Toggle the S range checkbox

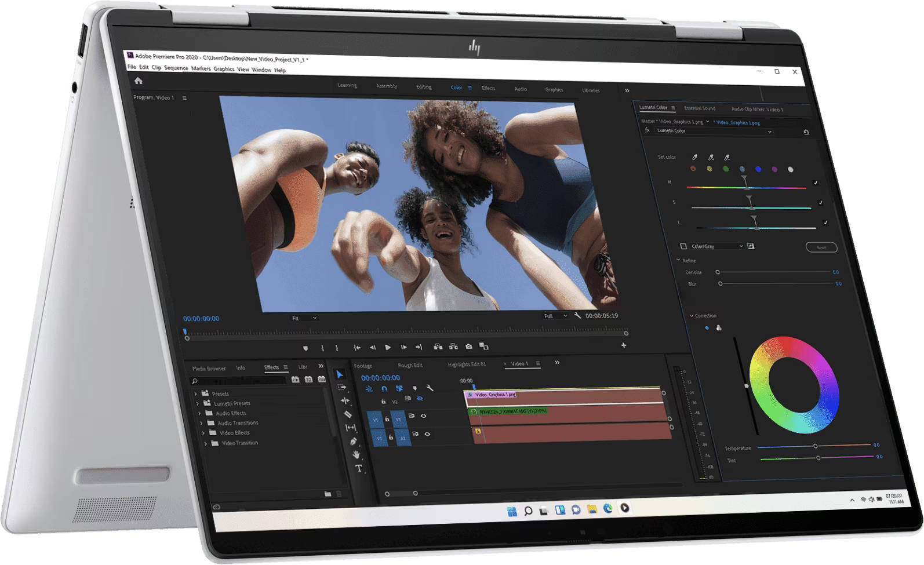pos(820,203)
